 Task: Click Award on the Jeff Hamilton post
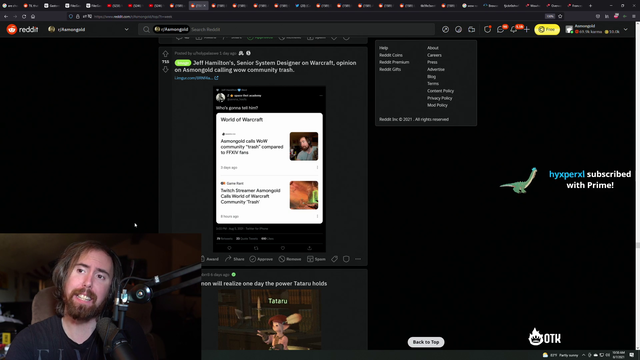coord(209,259)
